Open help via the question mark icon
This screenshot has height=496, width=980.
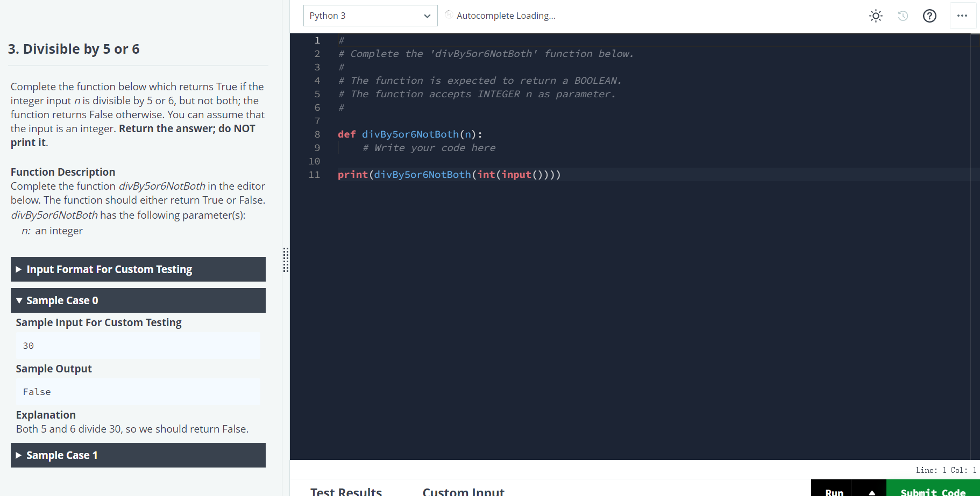pos(929,16)
